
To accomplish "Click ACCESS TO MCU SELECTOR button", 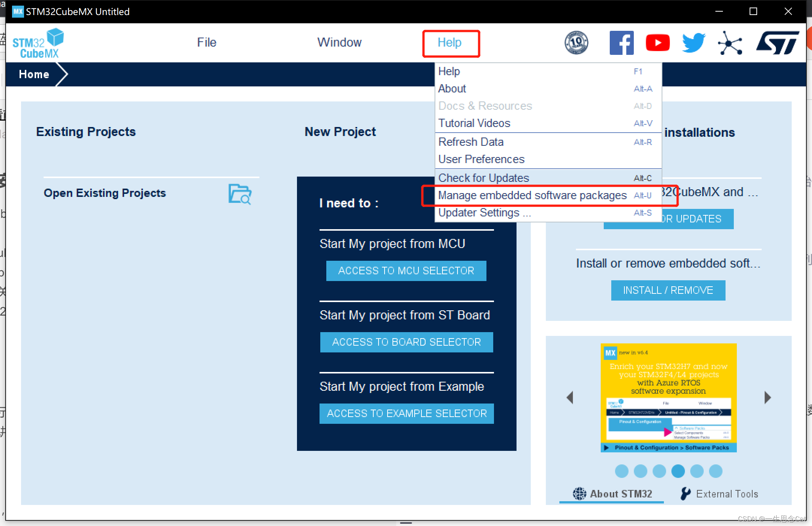I will pyautogui.click(x=406, y=271).
